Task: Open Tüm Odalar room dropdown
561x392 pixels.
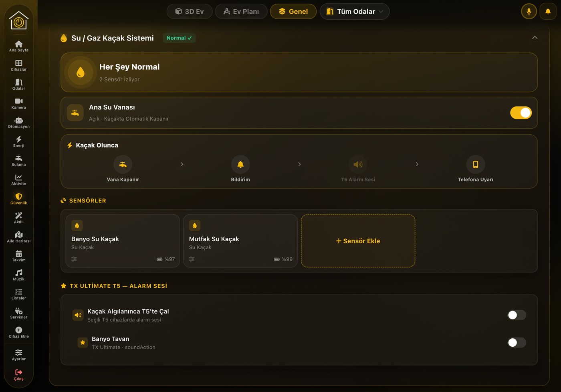Action: point(355,11)
